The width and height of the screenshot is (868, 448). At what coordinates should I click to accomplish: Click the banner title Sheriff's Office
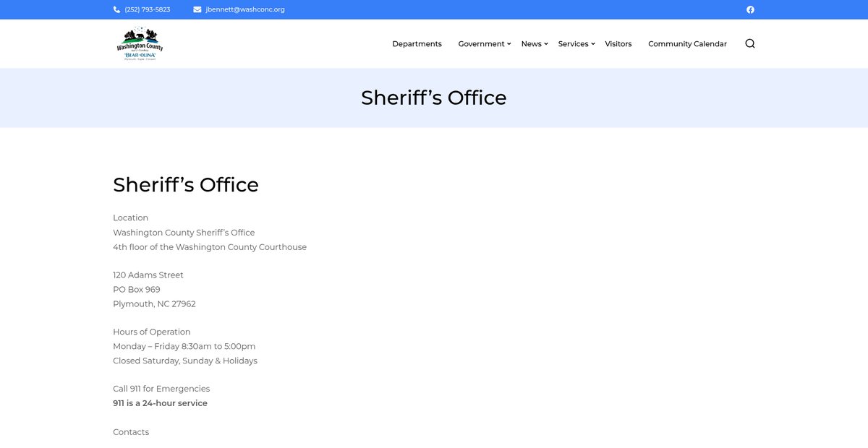pos(434,98)
